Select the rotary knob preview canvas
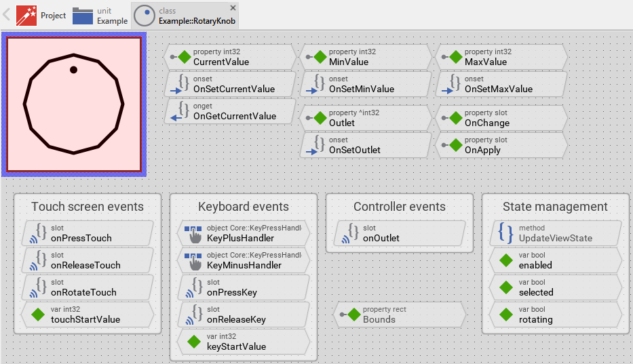Image resolution: width=633 pixels, height=364 pixels. click(74, 104)
